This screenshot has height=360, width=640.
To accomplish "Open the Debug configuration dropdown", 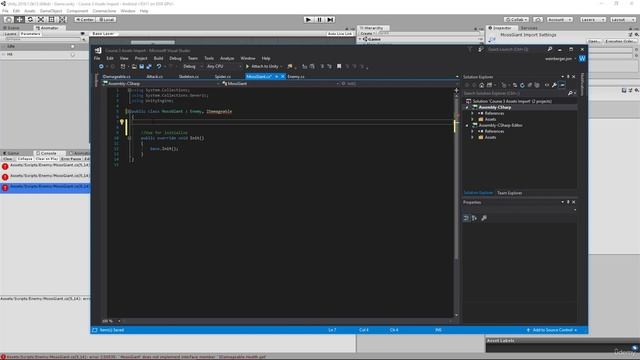I will tap(192, 67).
